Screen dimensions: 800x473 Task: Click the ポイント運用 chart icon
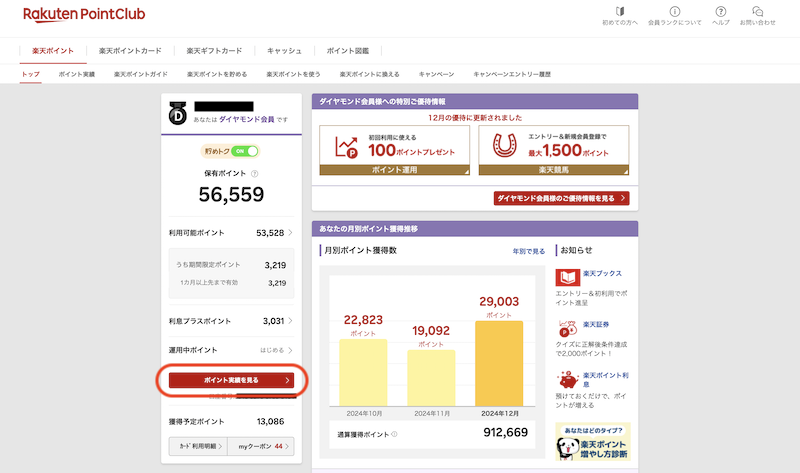click(346, 147)
